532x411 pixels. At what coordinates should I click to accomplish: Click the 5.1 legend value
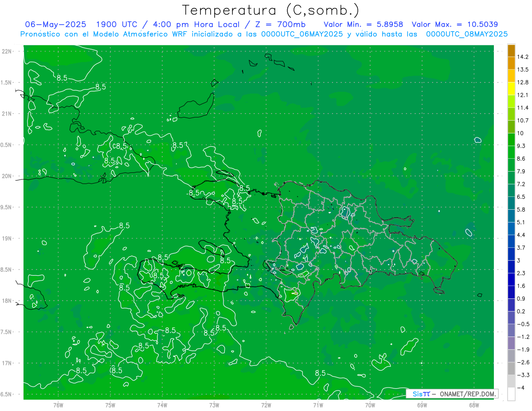tap(522, 222)
